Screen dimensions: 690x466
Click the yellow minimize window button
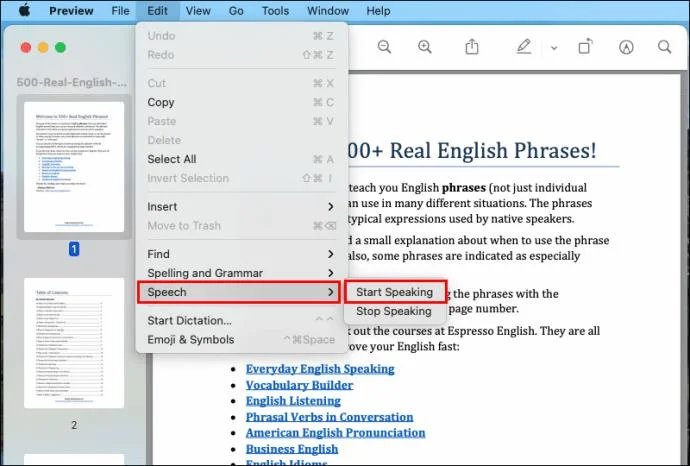(43, 48)
